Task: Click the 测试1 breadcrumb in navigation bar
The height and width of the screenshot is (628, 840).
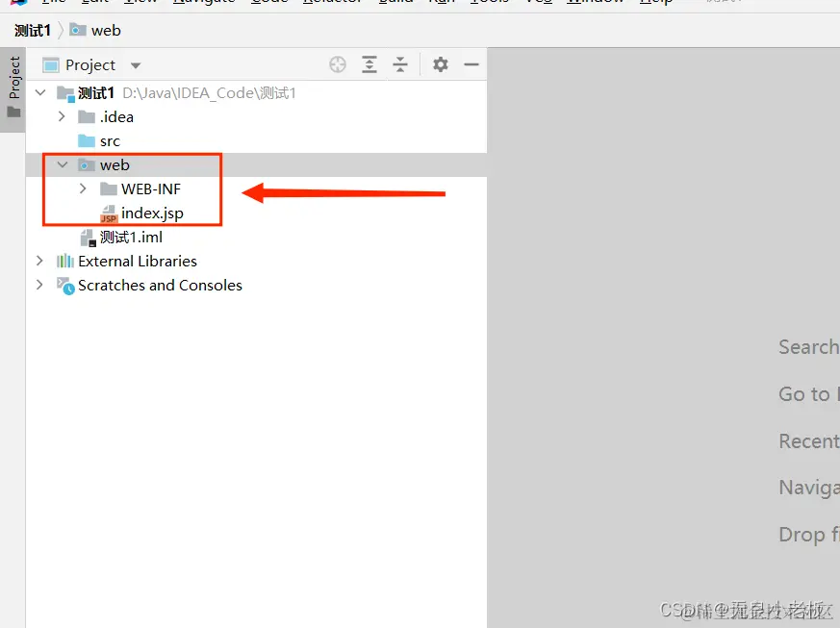Action: pos(32,31)
